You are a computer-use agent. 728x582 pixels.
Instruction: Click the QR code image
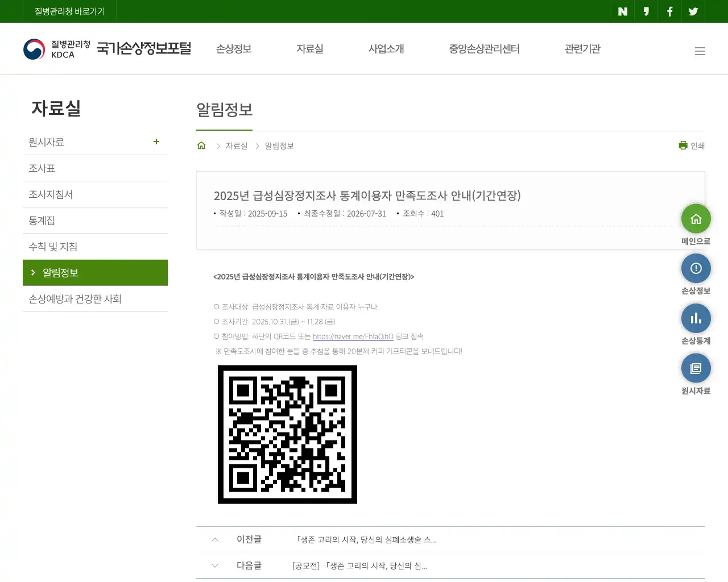(287, 434)
